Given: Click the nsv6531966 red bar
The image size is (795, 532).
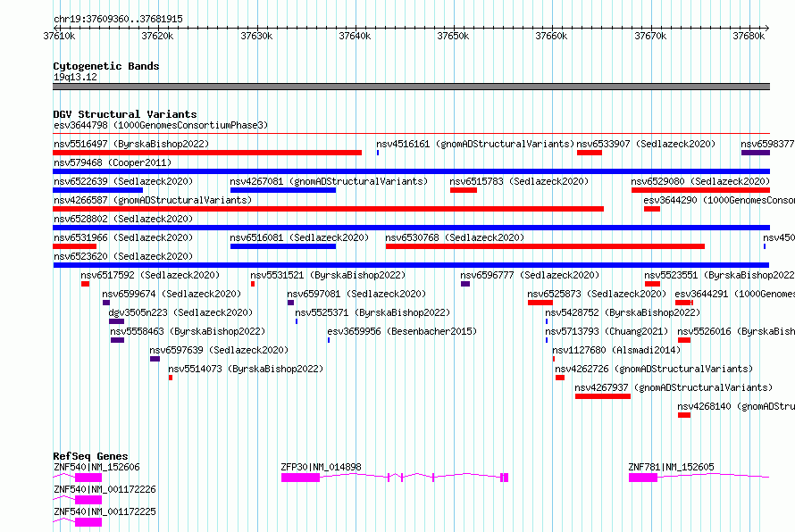Looking at the screenshot, I should pos(74,246).
